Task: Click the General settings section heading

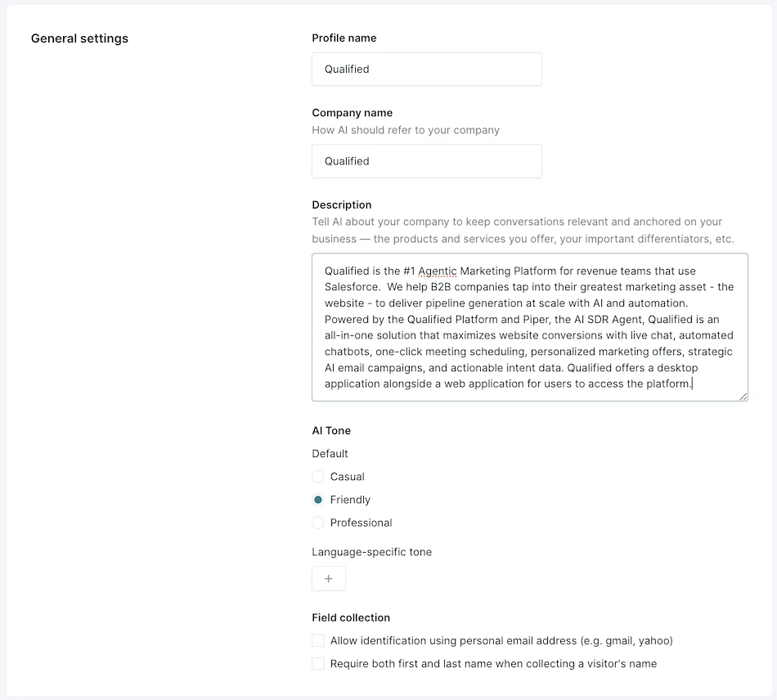Action: tap(79, 38)
